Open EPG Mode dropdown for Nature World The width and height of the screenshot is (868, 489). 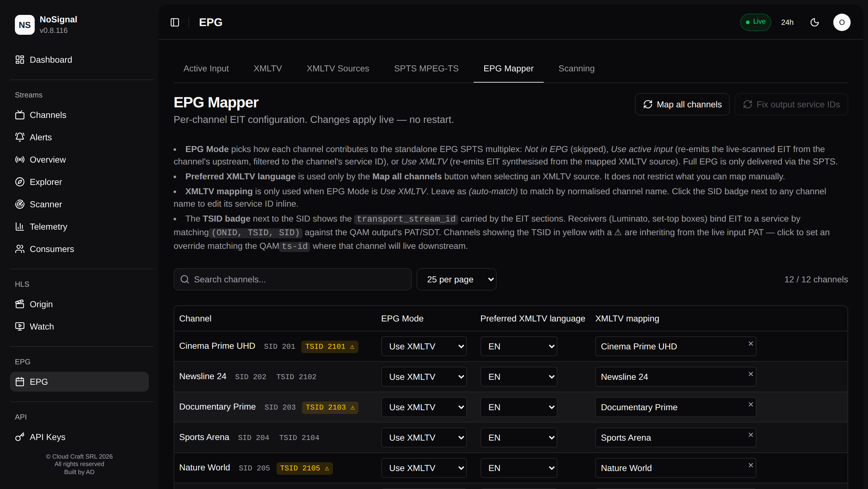(x=424, y=468)
